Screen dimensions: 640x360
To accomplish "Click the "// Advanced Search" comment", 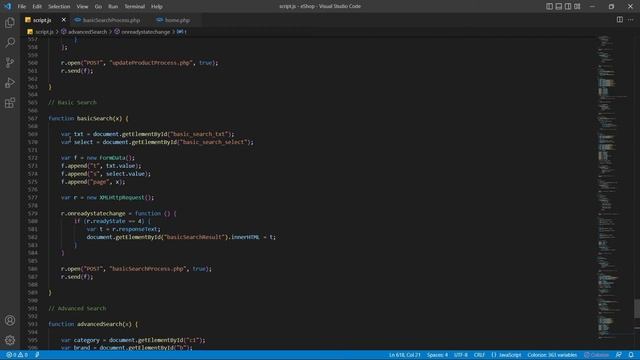I will click(78, 308).
